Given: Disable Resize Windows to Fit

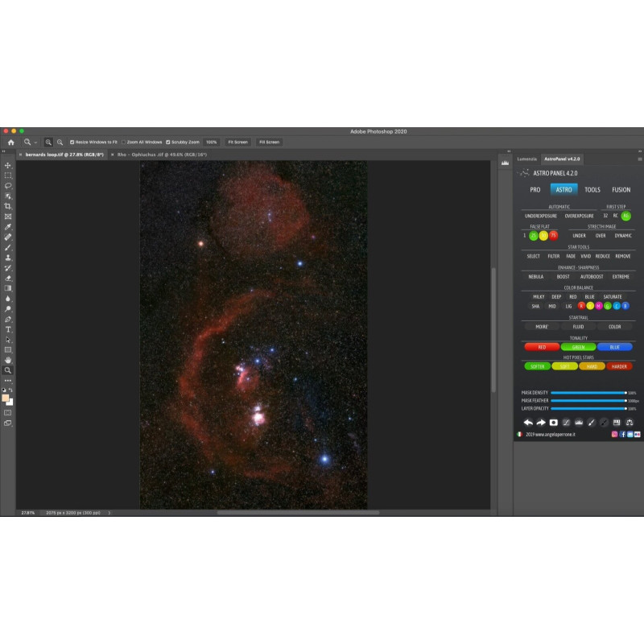Looking at the screenshot, I should tap(72, 142).
